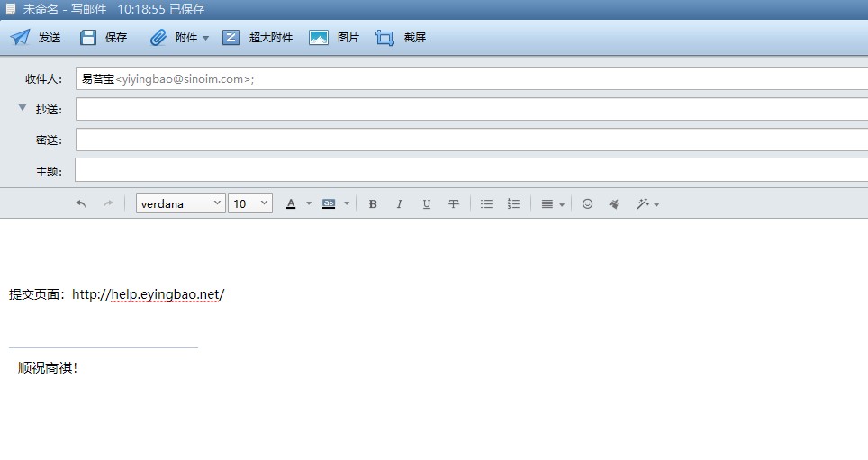Toggle strikethrough formatting
This screenshot has height=460, width=868.
pos(454,203)
